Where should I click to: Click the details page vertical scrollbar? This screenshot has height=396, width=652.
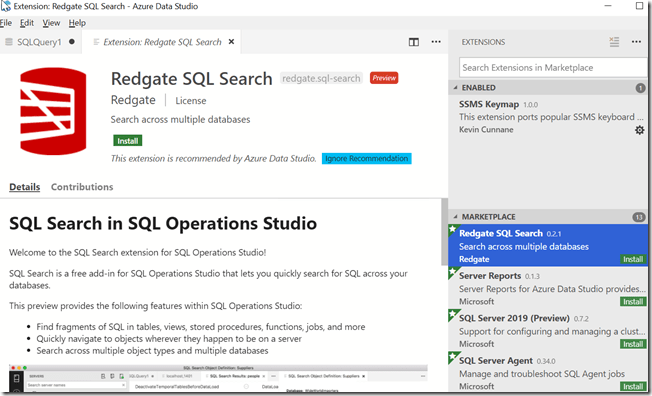pos(445,232)
